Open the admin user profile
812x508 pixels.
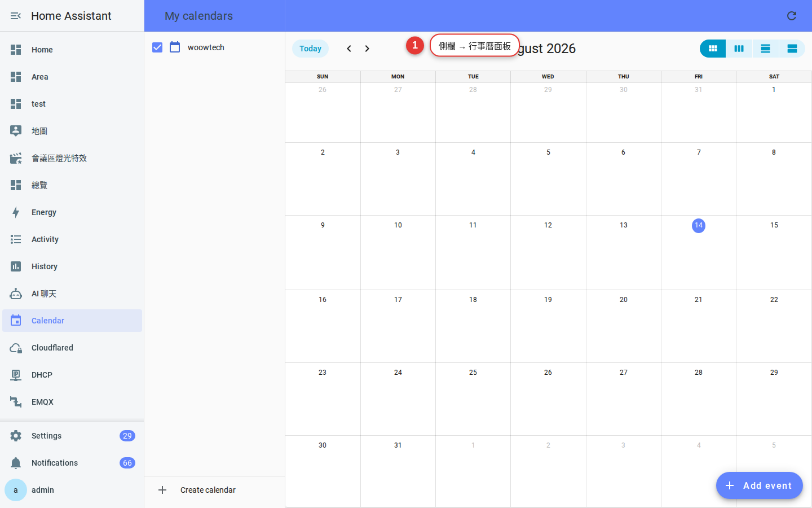pos(72,490)
